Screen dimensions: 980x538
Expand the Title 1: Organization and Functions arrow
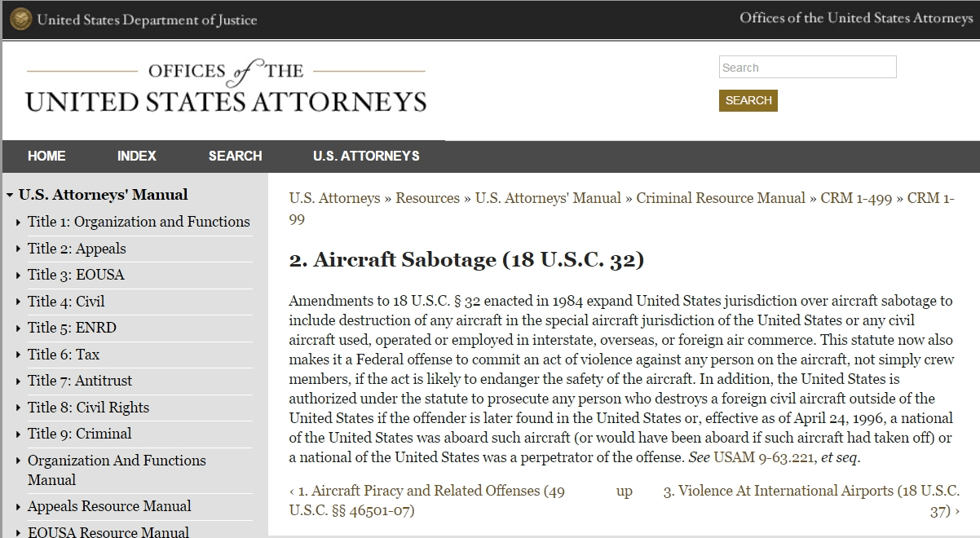[19, 222]
